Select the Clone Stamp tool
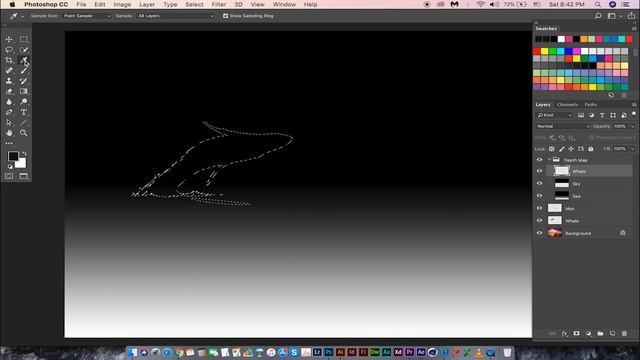Viewport: 640px width, 360px height. coord(9,81)
